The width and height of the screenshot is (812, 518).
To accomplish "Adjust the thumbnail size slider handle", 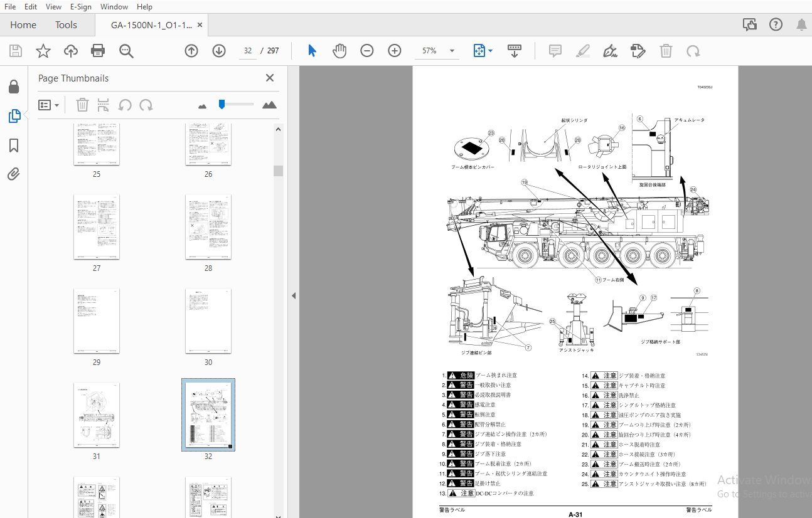I will (222, 104).
